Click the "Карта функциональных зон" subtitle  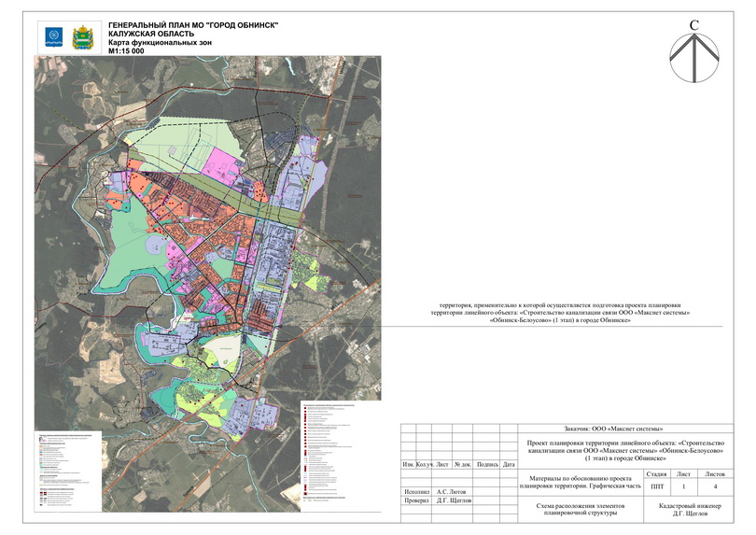(x=160, y=43)
